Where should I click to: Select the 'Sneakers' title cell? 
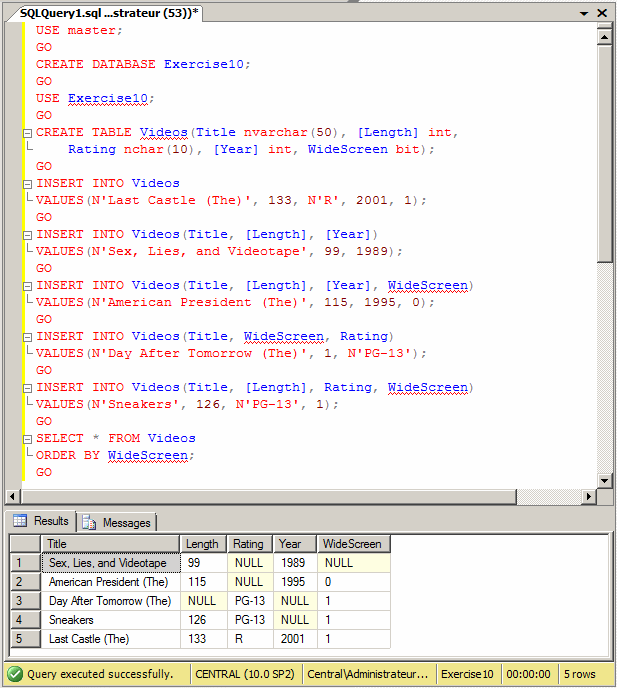111,620
